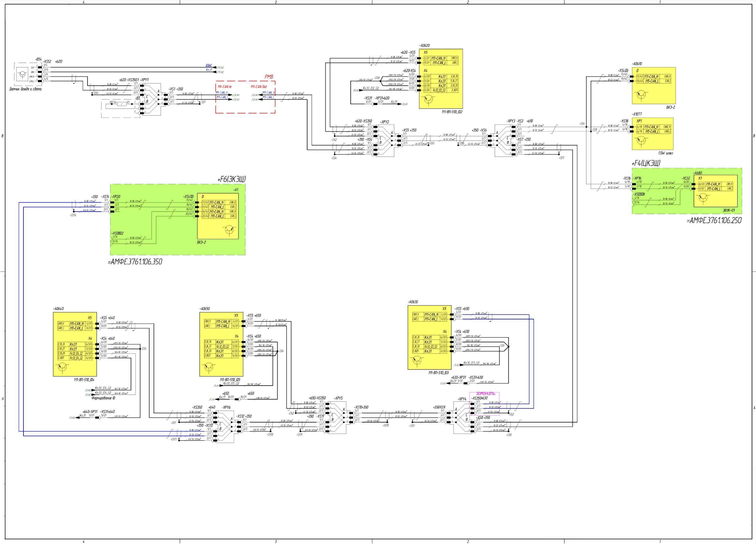Image resolution: width=756 pixels, height=544 pixels.
Task: Select the -XP16 connector label
Action: pyautogui.click(x=637, y=178)
